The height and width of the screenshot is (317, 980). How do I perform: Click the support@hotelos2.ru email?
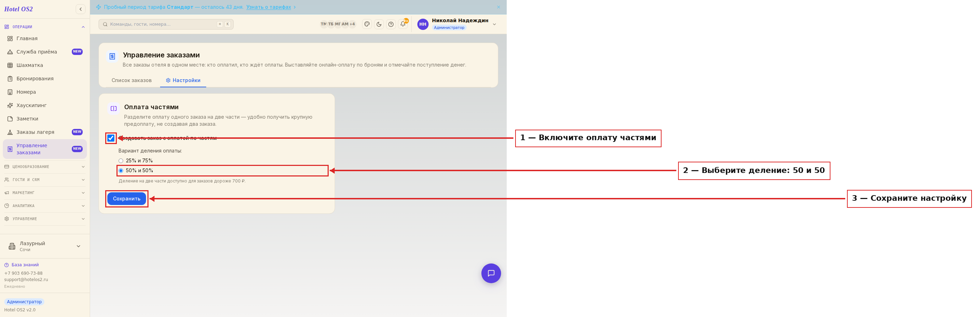click(26, 280)
